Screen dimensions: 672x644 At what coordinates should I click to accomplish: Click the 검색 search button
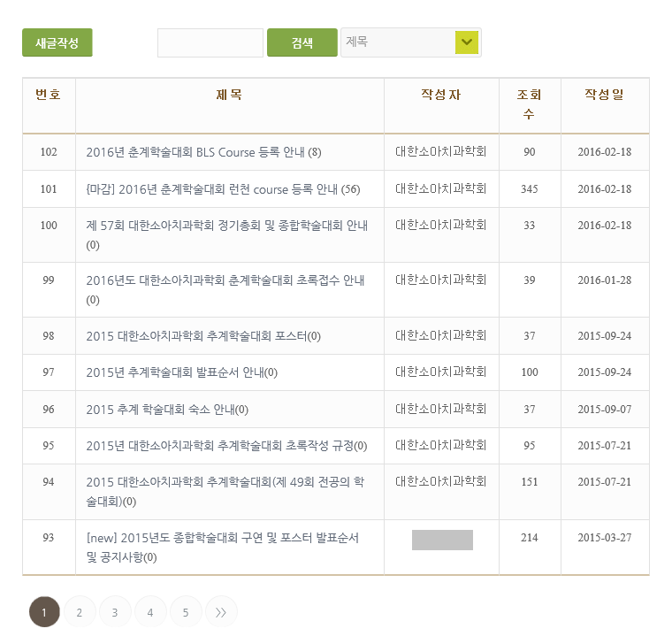click(x=302, y=42)
